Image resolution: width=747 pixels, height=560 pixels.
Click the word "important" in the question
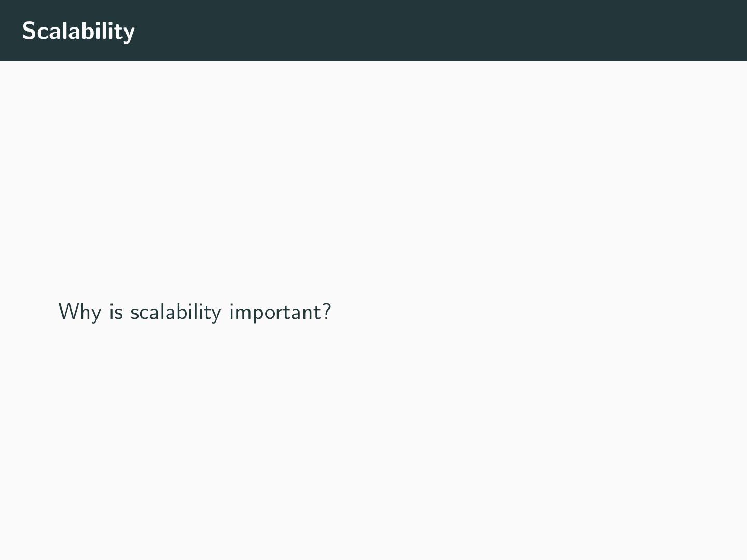click(x=275, y=312)
